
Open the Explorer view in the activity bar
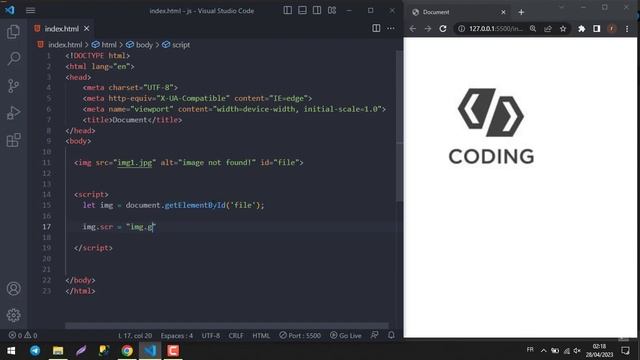(x=13, y=31)
